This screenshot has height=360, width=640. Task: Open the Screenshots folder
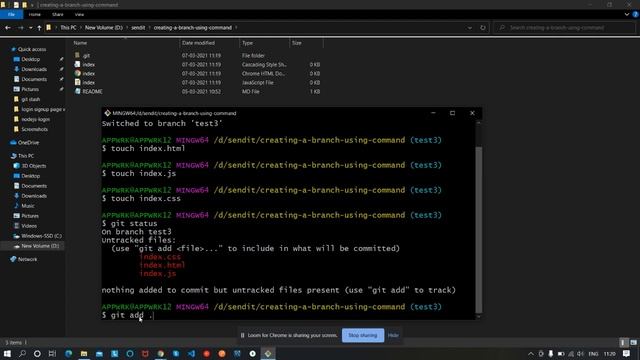[34, 129]
